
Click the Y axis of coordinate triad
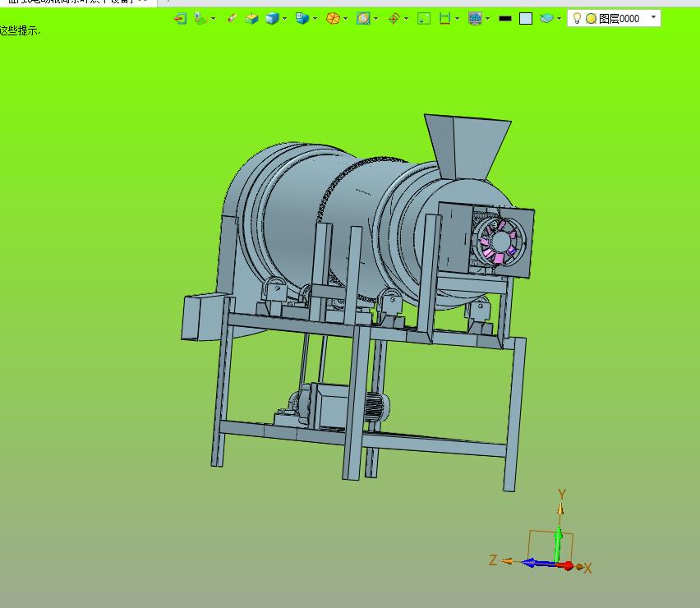pos(559,544)
